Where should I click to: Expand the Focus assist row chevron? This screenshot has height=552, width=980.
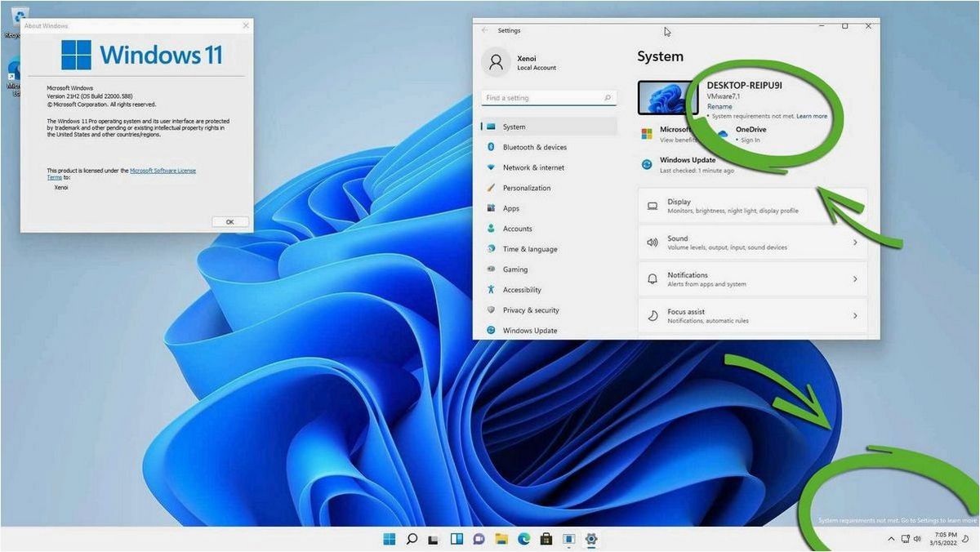(855, 316)
